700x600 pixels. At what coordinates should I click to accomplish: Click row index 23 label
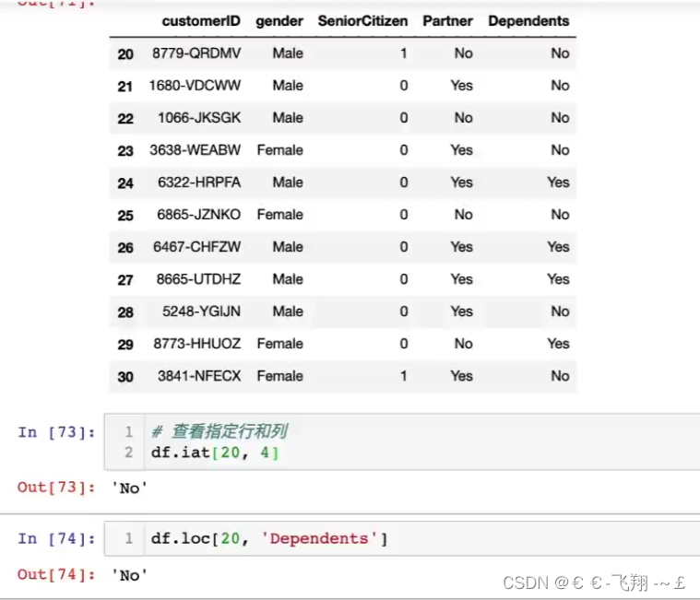coord(125,151)
